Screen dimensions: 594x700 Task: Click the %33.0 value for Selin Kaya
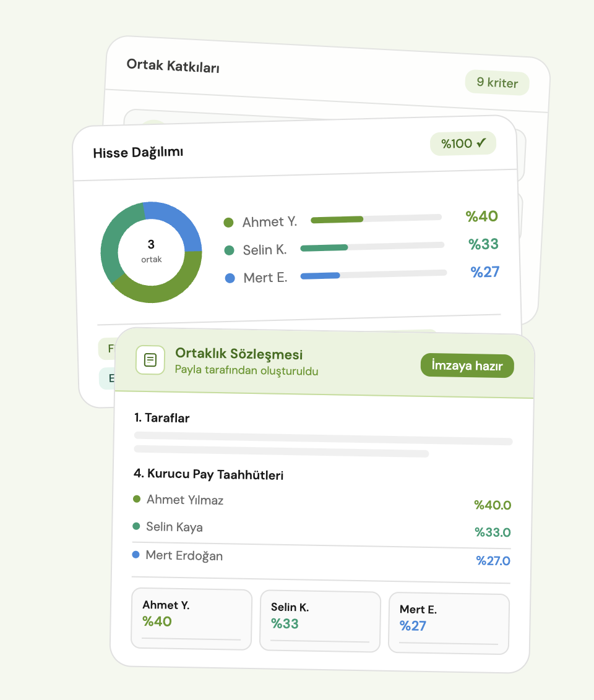pyautogui.click(x=493, y=532)
